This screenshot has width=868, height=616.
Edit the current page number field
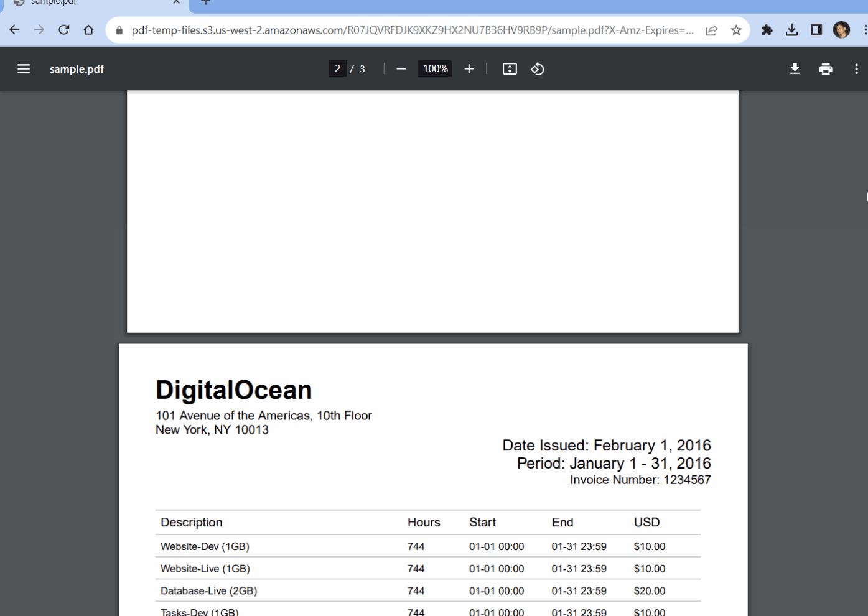pos(337,69)
